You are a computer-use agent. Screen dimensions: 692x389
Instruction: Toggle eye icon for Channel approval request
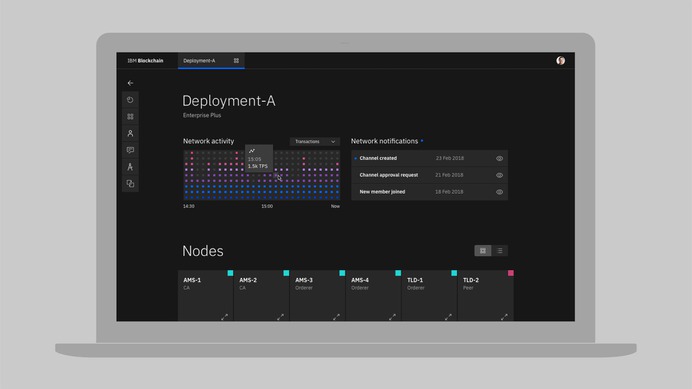(499, 175)
